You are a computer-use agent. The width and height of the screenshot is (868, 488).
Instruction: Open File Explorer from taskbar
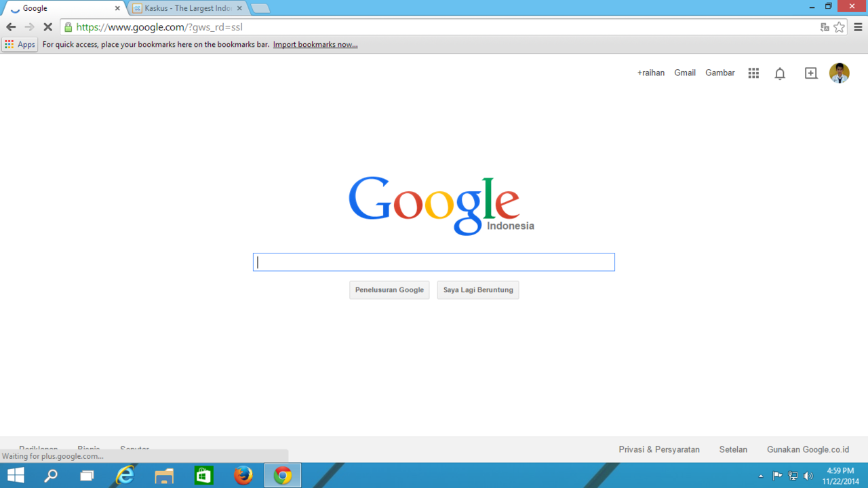tap(164, 476)
